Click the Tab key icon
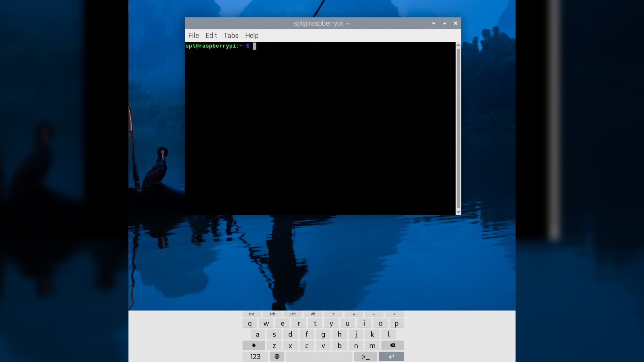This screenshot has width=644, height=362. (272, 314)
